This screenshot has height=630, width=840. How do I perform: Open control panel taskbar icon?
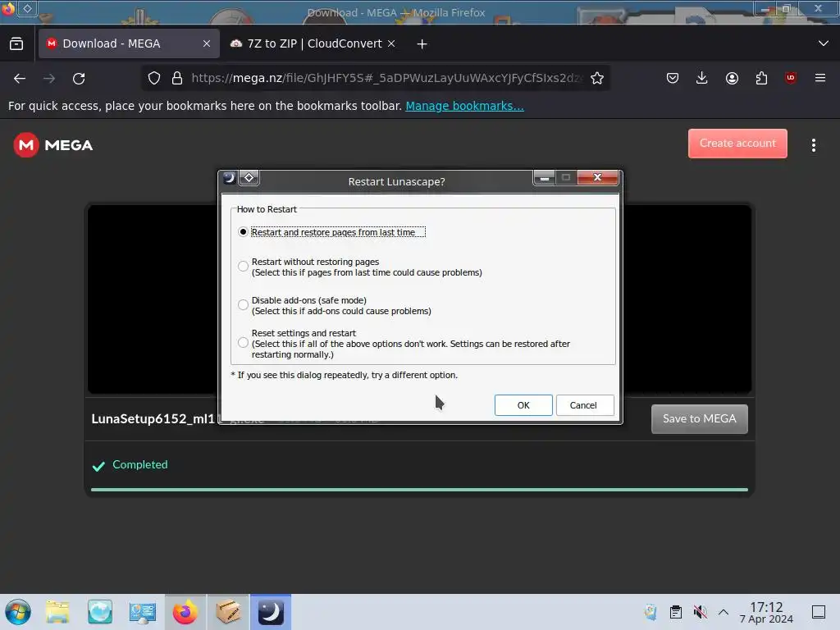coord(143,612)
